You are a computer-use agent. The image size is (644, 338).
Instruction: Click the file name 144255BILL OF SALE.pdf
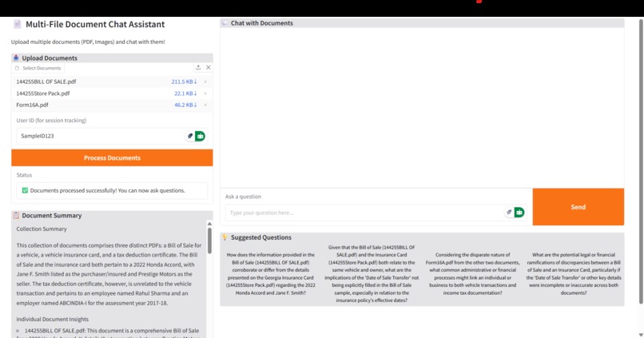pyautogui.click(x=46, y=82)
